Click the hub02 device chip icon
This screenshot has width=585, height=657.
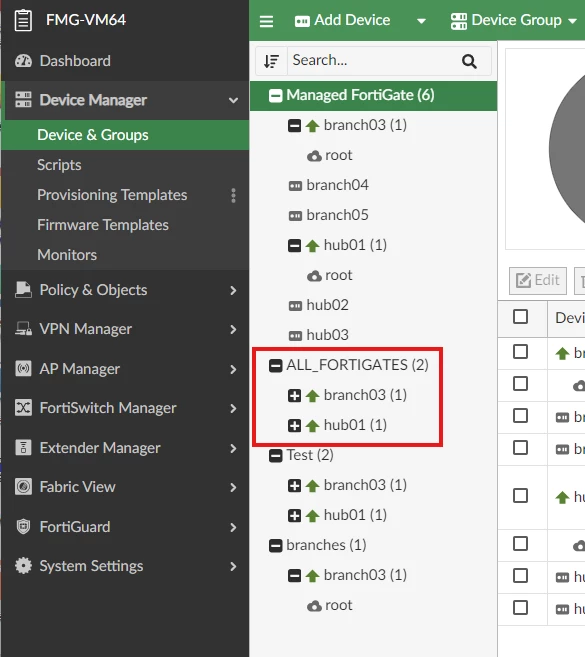[x=295, y=306]
